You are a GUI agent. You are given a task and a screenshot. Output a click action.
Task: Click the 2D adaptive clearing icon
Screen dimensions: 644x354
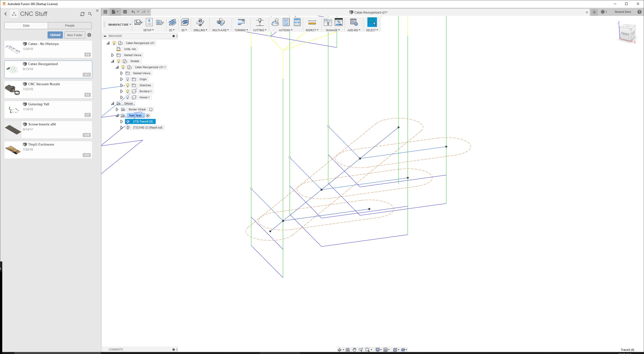coord(172,22)
